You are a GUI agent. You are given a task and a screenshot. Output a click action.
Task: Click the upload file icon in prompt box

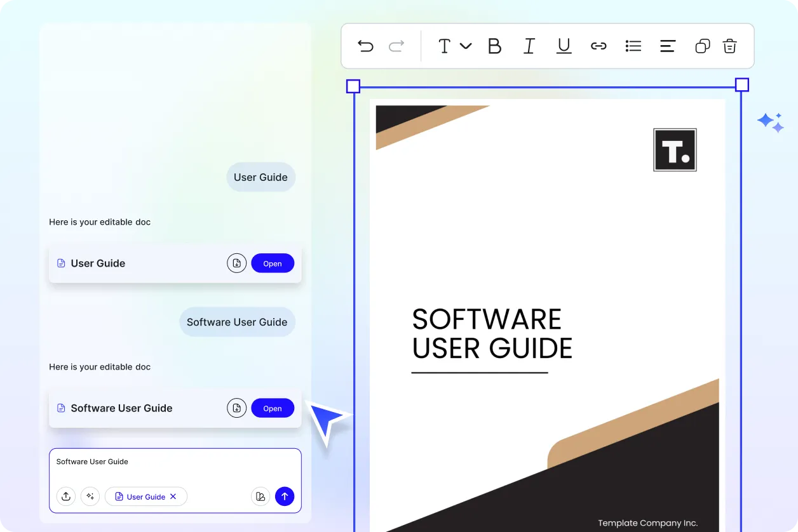click(x=66, y=496)
